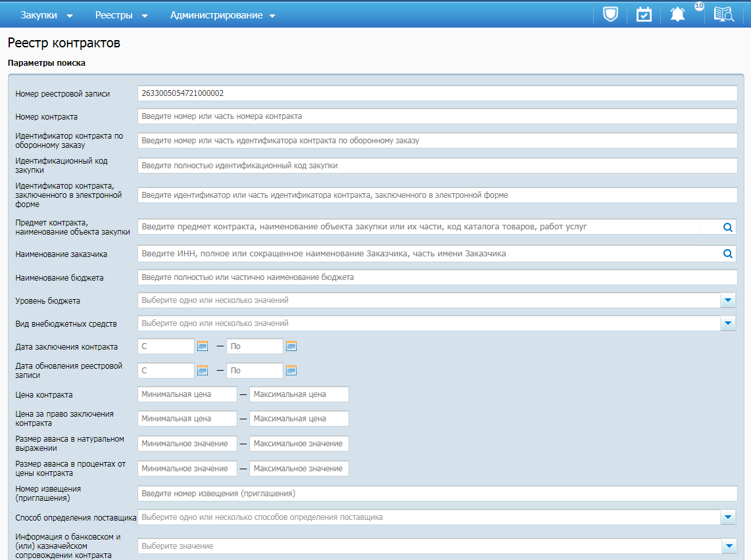Screen dimensions: 751x560
Task: Open calendar for Дата заключения контракта end date
Action: tap(291, 346)
